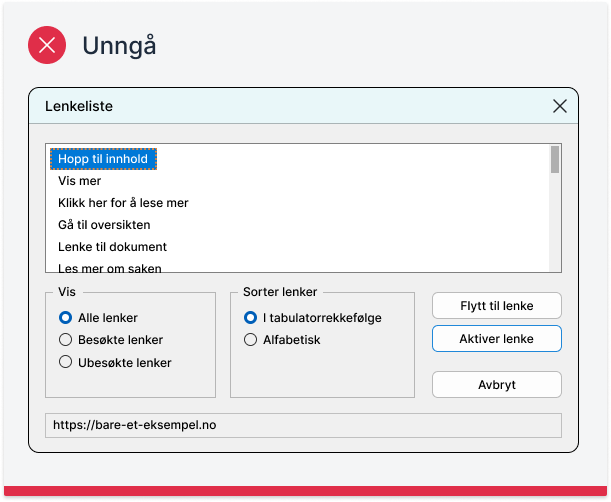Screen dimensions: 611x502
Task: Click the 'Aktiver lenke' button
Action: pos(496,339)
